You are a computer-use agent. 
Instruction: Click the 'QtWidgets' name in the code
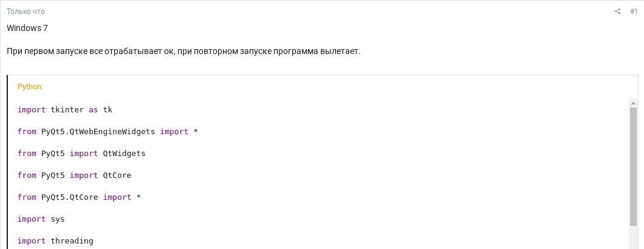pos(125,154)
